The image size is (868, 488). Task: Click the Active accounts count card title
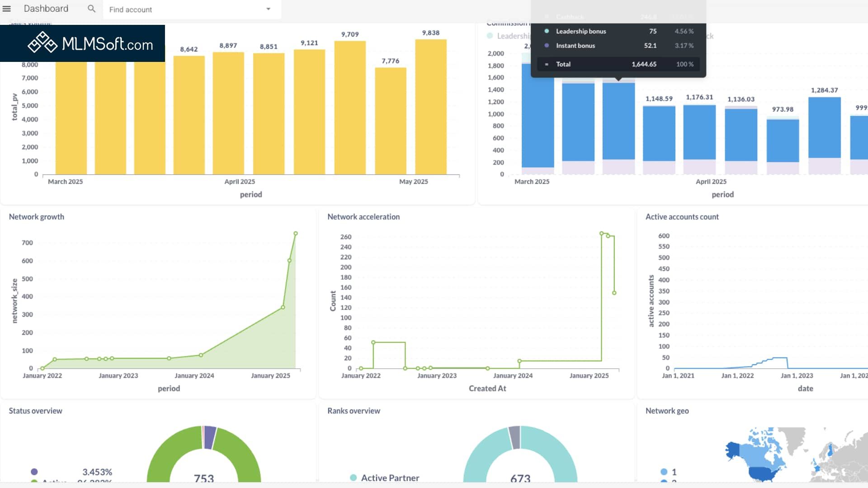[682, 217]
